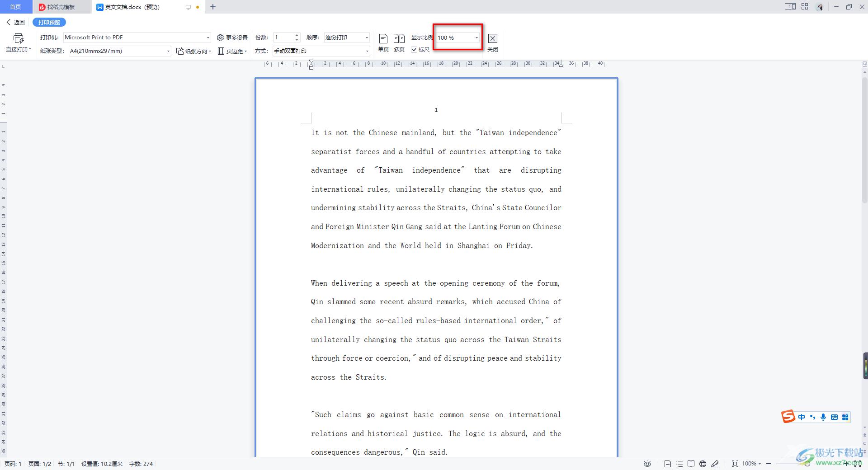Click the zoom out minus button
The image size is (868, 470).
click(x=769, y=464)
